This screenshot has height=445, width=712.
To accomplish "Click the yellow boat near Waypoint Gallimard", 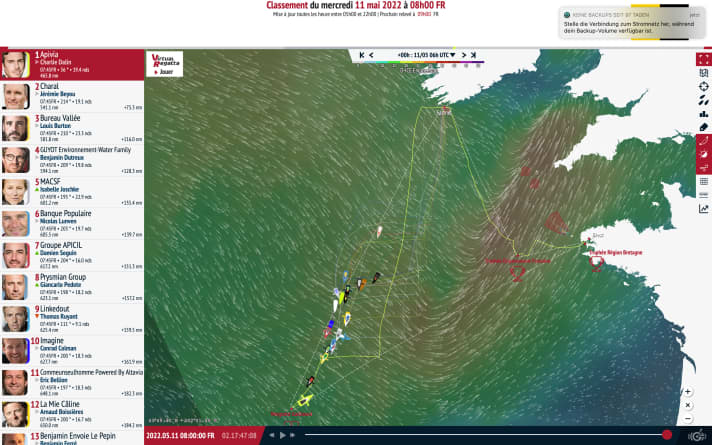I will [x=305, y=400].
